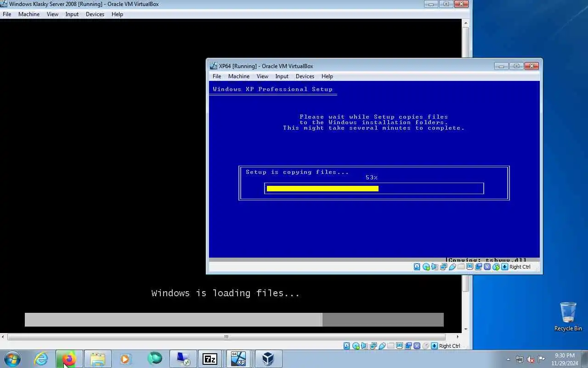Click shared folders icon in Klasky Server window
588x368 pixels.
390,346
